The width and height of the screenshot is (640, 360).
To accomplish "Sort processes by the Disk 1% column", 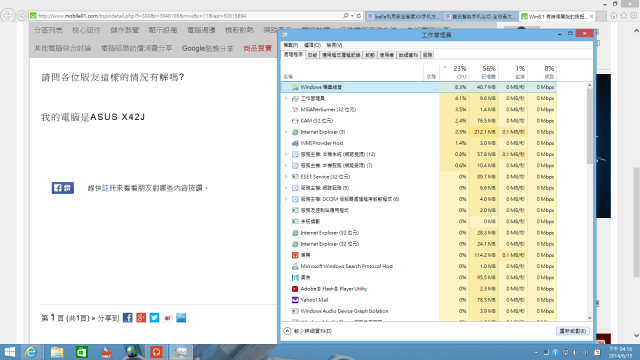I will [513, 72].
